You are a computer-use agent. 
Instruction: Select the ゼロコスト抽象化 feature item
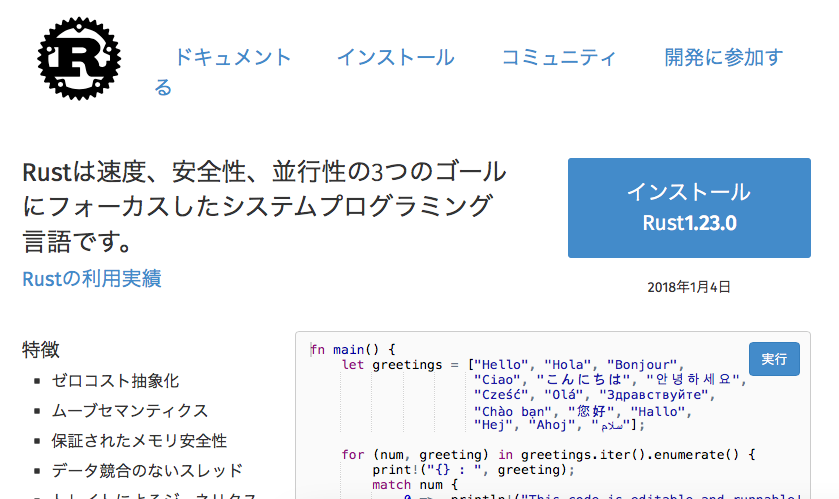click(115, 381)
